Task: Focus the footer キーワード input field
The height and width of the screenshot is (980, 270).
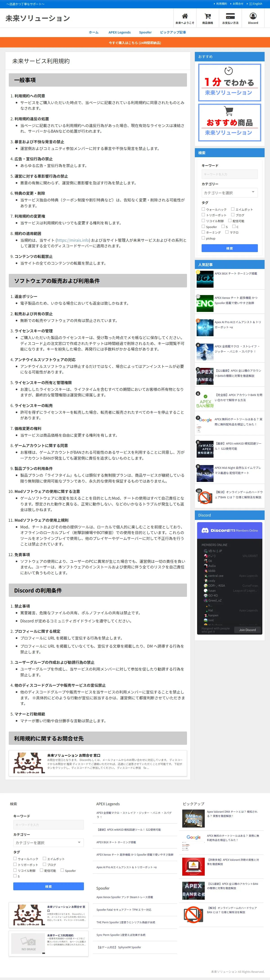Action: (x=48, y=825)
